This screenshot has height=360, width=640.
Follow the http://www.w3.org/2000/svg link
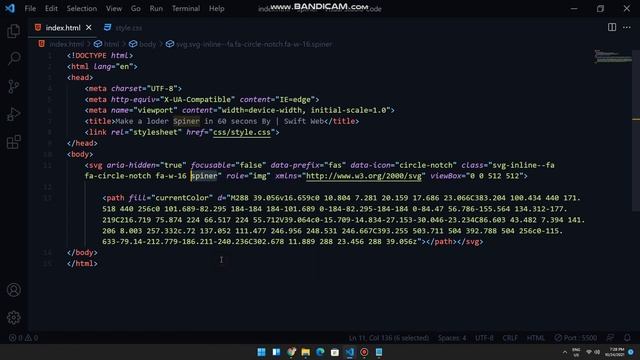[364, 176]
